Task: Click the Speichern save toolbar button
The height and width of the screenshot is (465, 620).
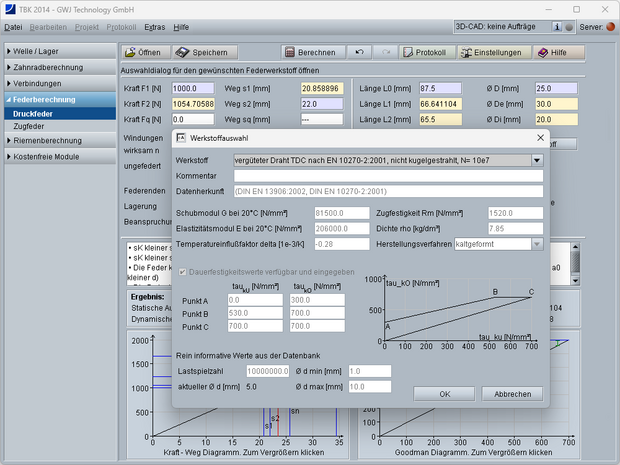Action: coord(204,52)
